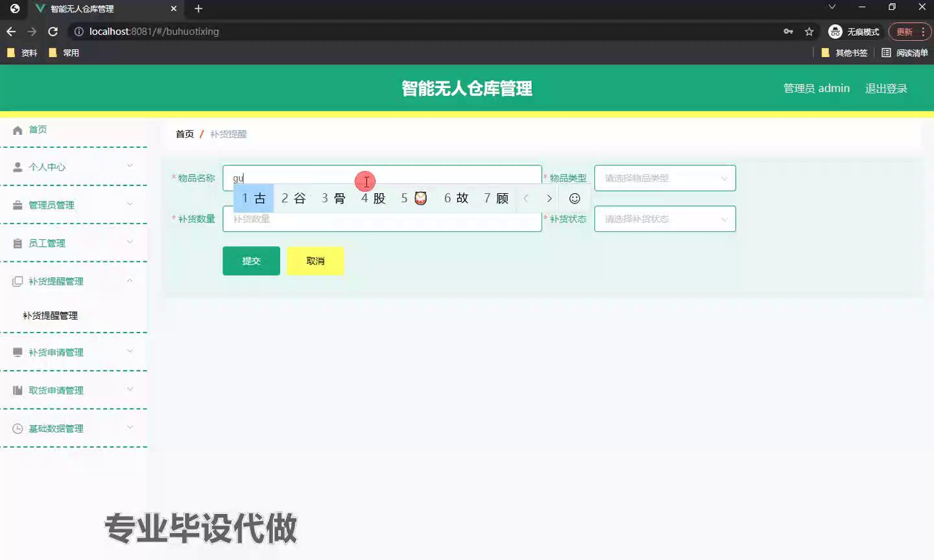This screenshot has width=934, height=560.
Task: Click the home icon beside 首页 in sidebar
Action: click(x=18, y=130)
